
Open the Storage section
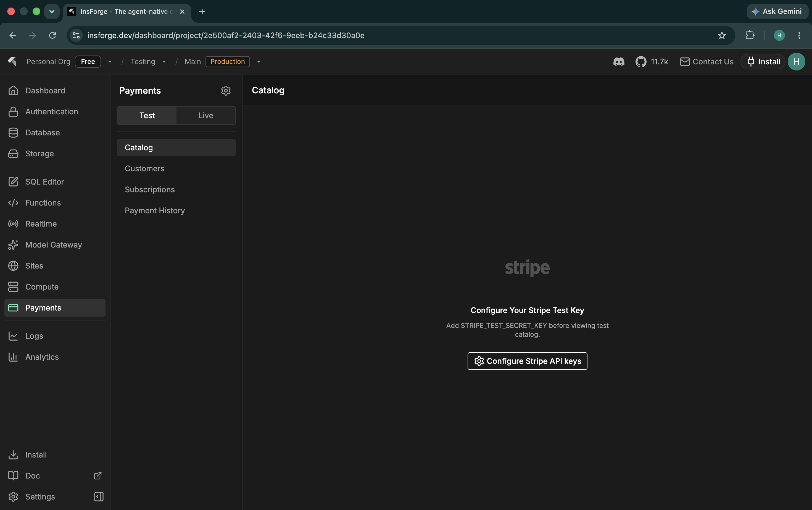[x=55, y=154]
